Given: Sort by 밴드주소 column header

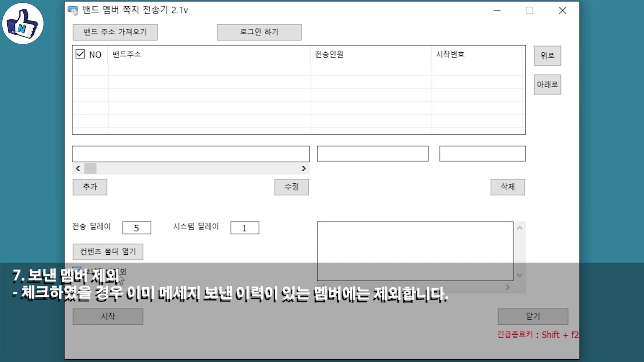Looking at the screenshot, I should (x=127, y=54).
